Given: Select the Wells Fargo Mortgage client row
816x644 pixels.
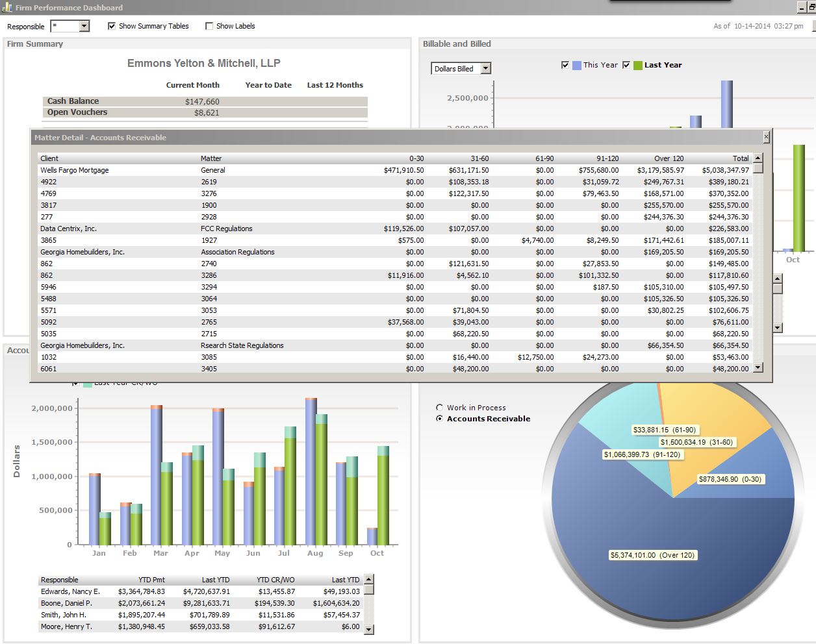Looking at the screenshot, I should [x=395, y=170].
